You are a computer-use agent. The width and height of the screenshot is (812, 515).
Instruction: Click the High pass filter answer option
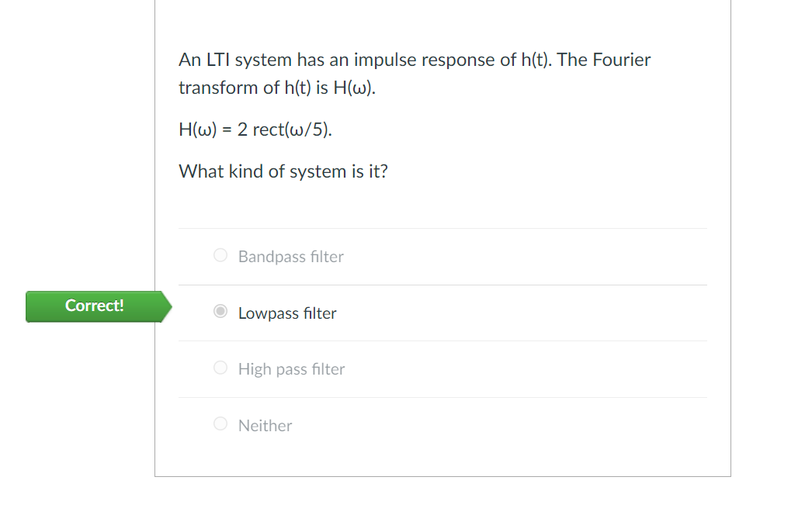[x=291, y=368]
